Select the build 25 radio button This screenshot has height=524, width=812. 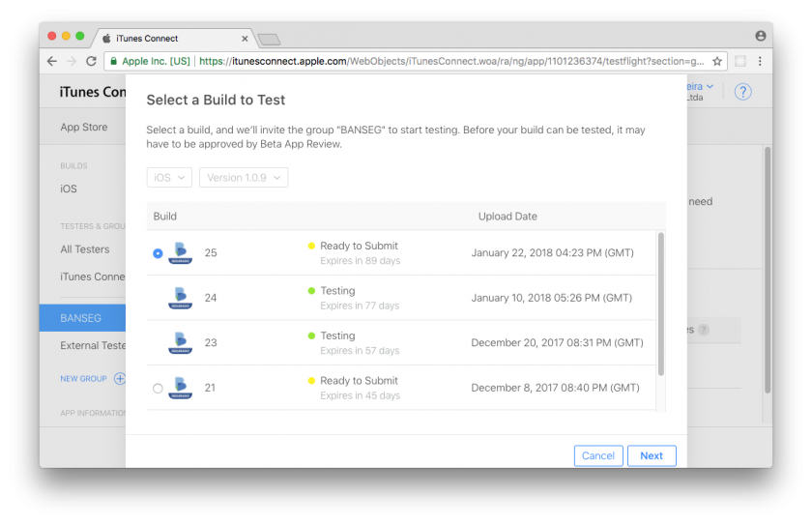(158, 253)
